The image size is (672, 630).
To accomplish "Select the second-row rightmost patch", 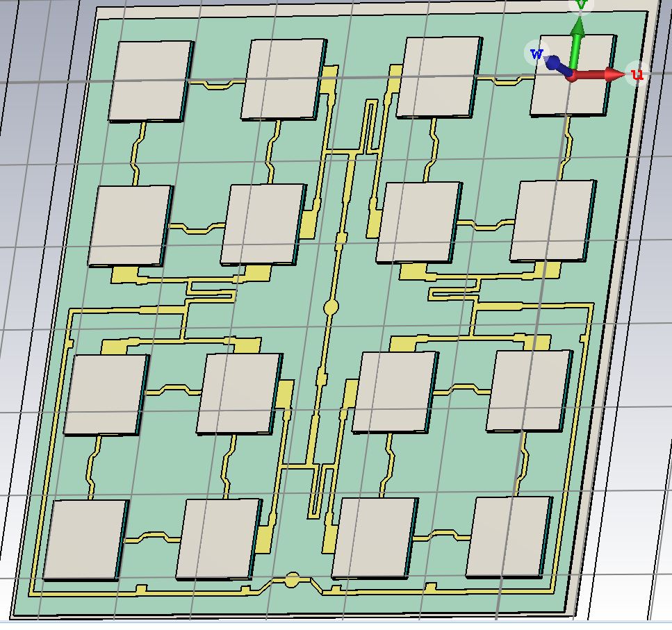I will coord(553,221).
